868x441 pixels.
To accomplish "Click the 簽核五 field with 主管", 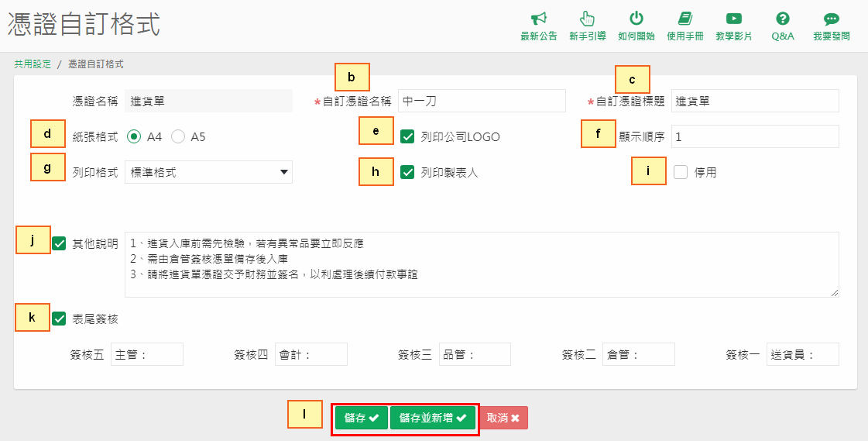I will pos(146,354).
